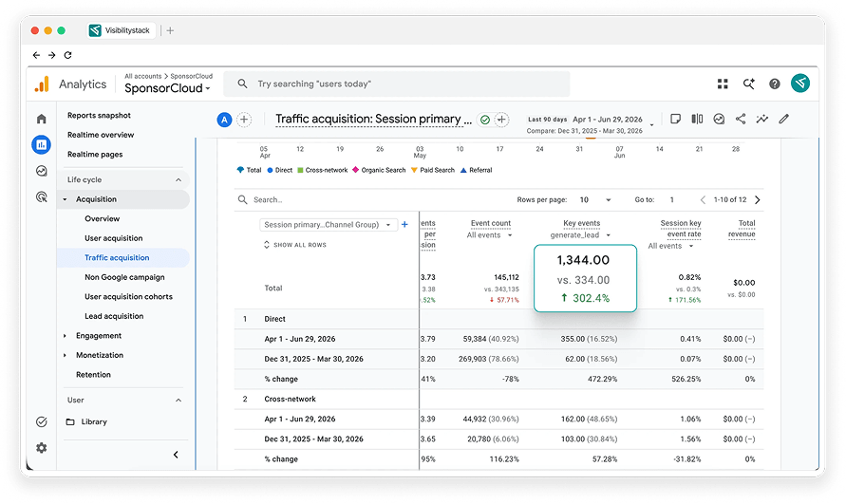Open Realtime pages
This screenshot has height=504, width=846.
click(95, 155)
